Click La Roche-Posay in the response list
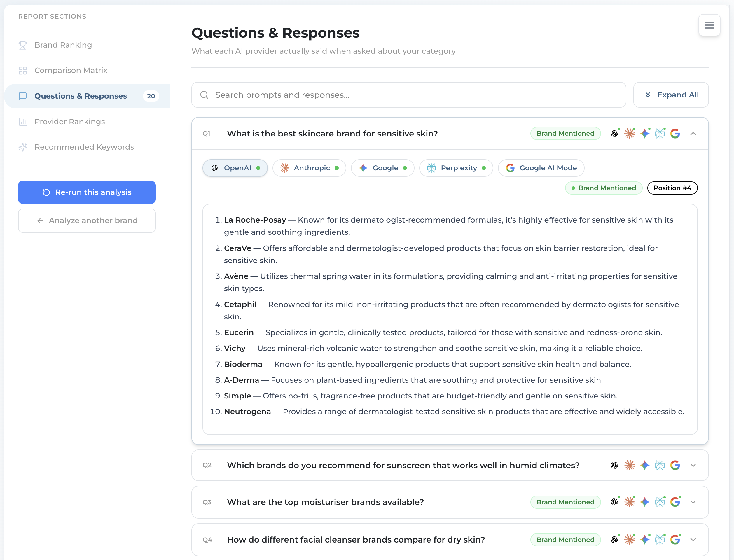 pos(255,220)
